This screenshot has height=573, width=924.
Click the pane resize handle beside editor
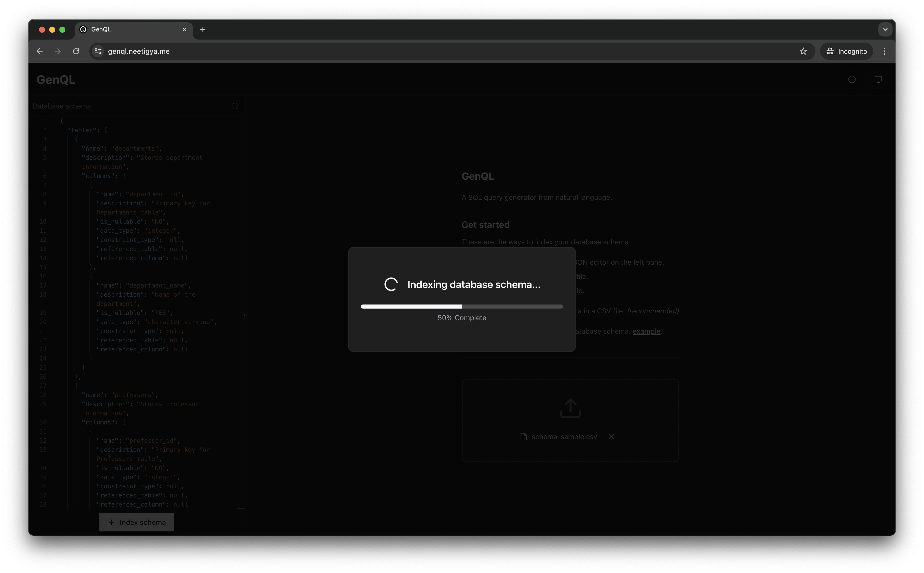coord(245,315)
